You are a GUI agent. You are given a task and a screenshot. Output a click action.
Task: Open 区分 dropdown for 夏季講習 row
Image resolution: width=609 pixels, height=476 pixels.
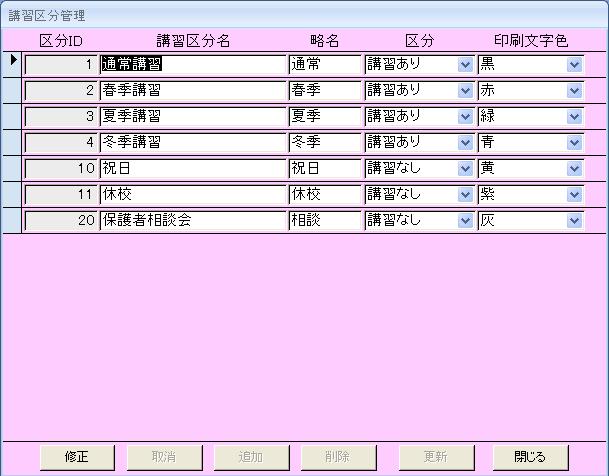click(x=465, y=116)
